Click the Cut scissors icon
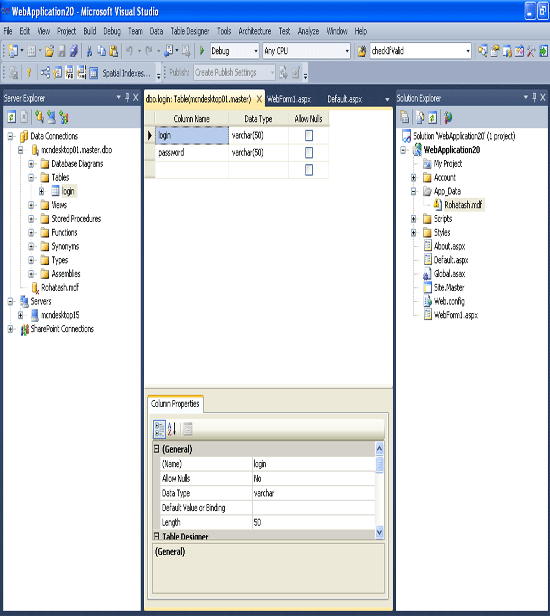Viewport: 550px width, 616px height. pos(90,51)
